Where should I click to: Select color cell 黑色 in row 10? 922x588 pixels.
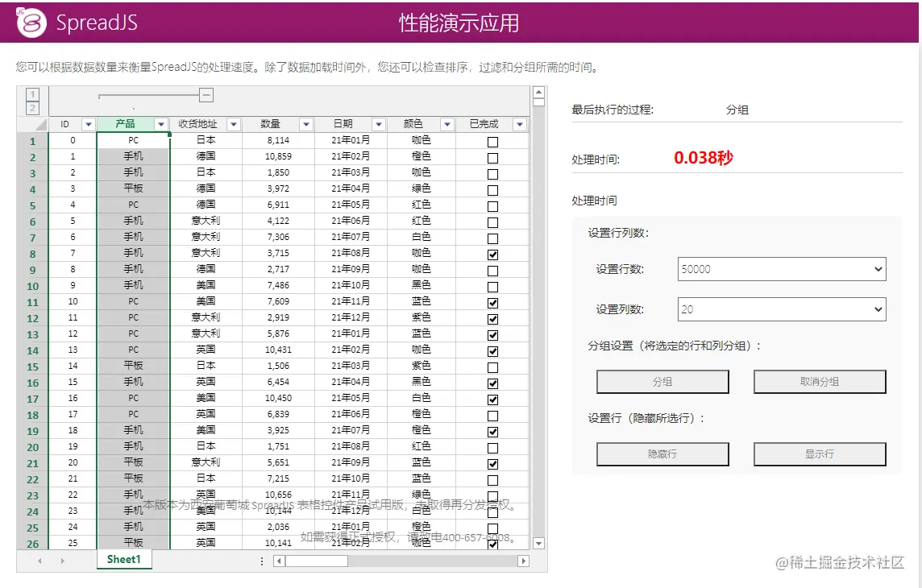pyautogui.click(x=421, y=285)
